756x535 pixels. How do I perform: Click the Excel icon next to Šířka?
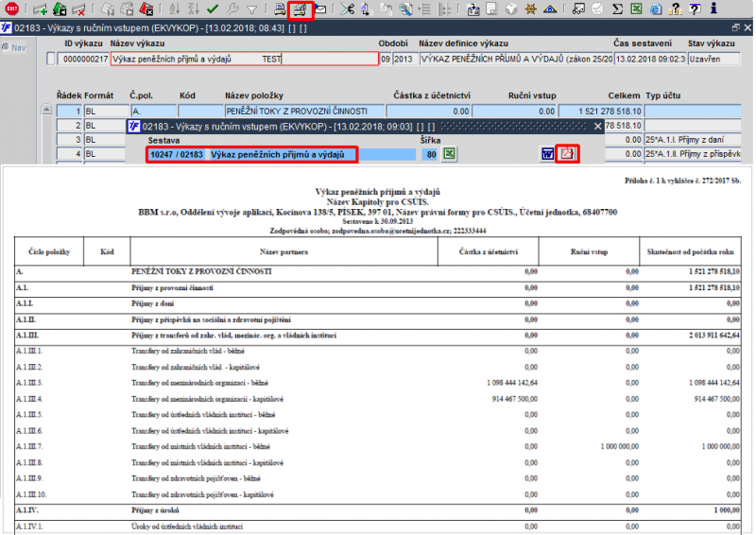coord(450,154)
